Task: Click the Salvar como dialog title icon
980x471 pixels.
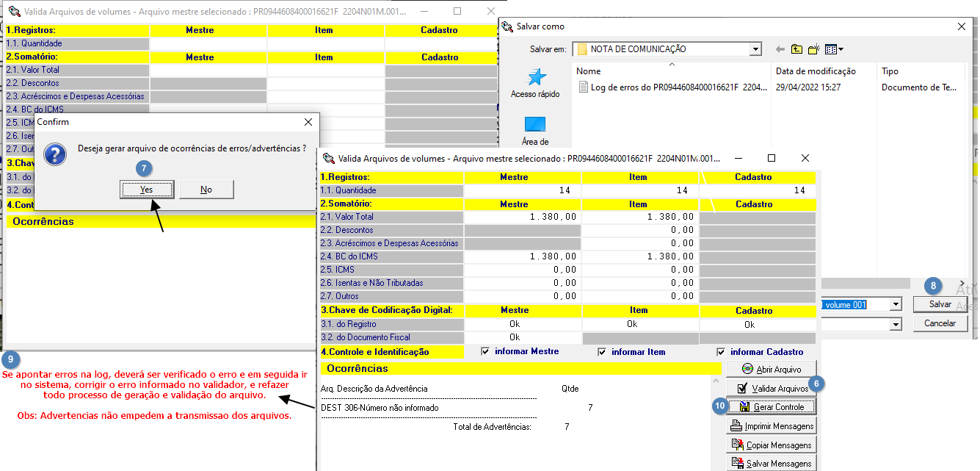Action: point(507,26)
